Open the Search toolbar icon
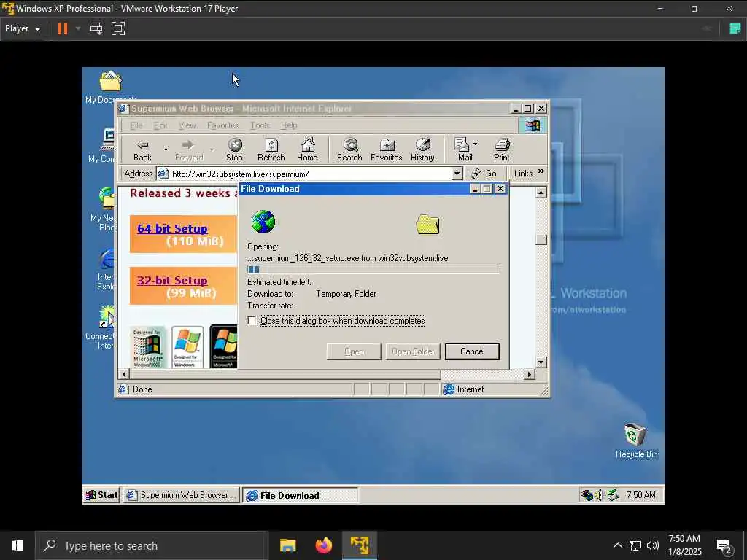The height and width of the screenshot is (560, 747). coord(349,149)
